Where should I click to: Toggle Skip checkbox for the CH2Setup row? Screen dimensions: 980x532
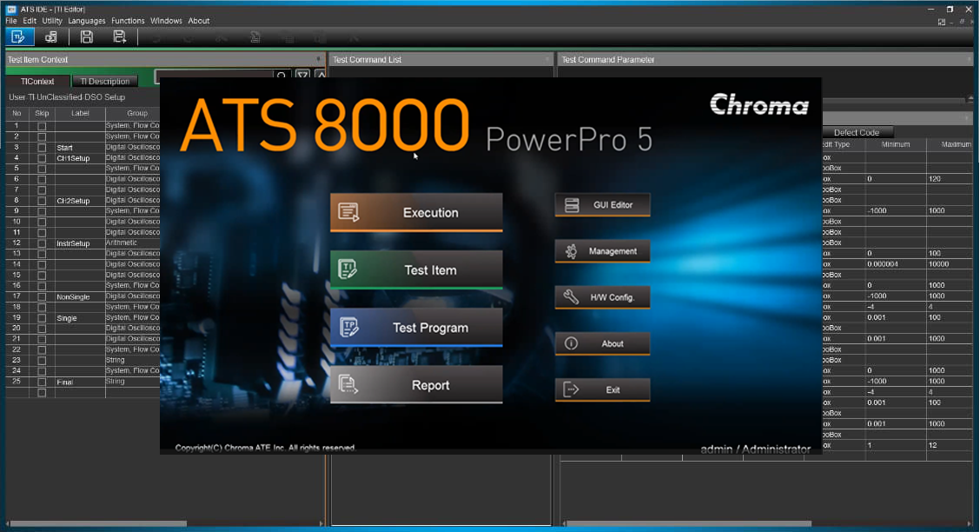(42, 201)
